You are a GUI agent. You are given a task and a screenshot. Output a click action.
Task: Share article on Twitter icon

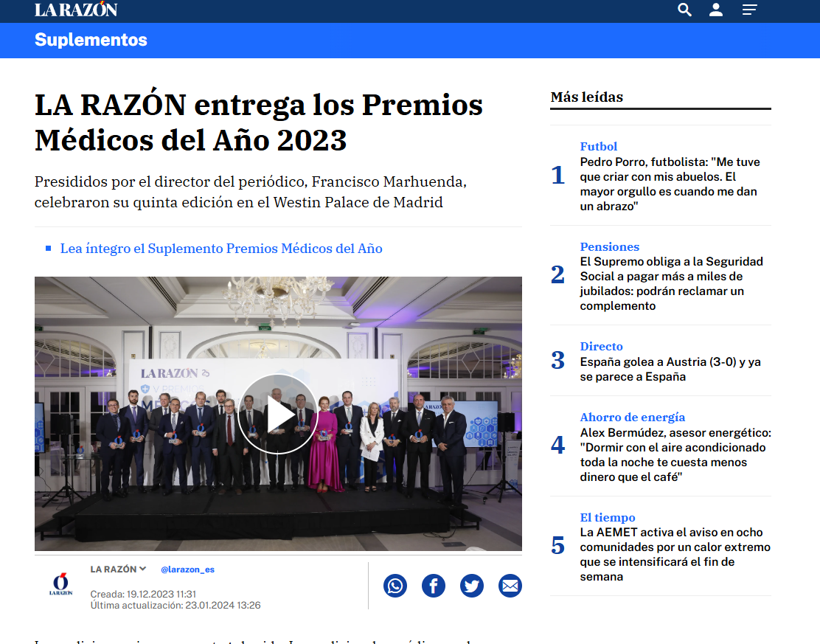[472, 586]
